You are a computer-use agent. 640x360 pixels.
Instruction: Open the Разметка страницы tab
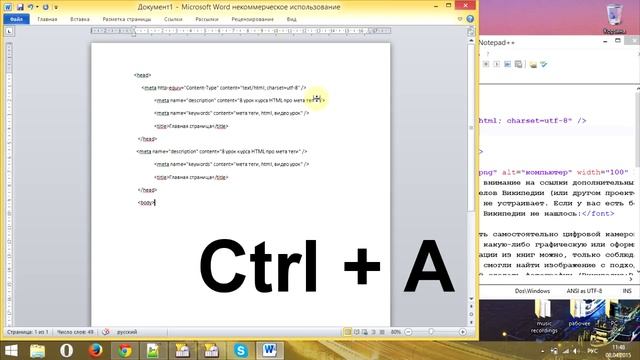coord(127,19)
